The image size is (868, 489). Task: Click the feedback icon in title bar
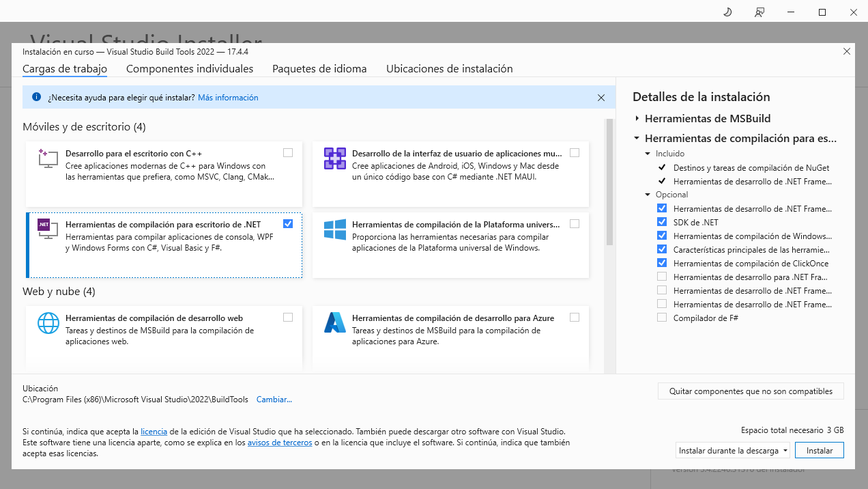[759, 12]
